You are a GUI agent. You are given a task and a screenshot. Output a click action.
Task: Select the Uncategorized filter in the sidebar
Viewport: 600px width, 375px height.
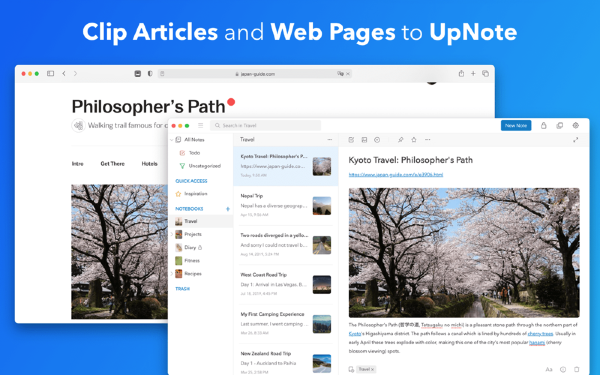pos(200,166)
